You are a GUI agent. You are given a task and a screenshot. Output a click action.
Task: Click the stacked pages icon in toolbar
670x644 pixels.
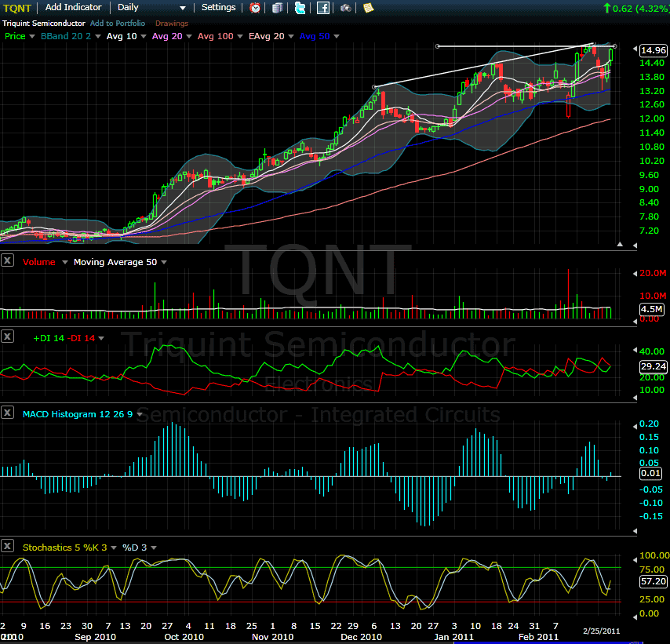coord(278,8)
